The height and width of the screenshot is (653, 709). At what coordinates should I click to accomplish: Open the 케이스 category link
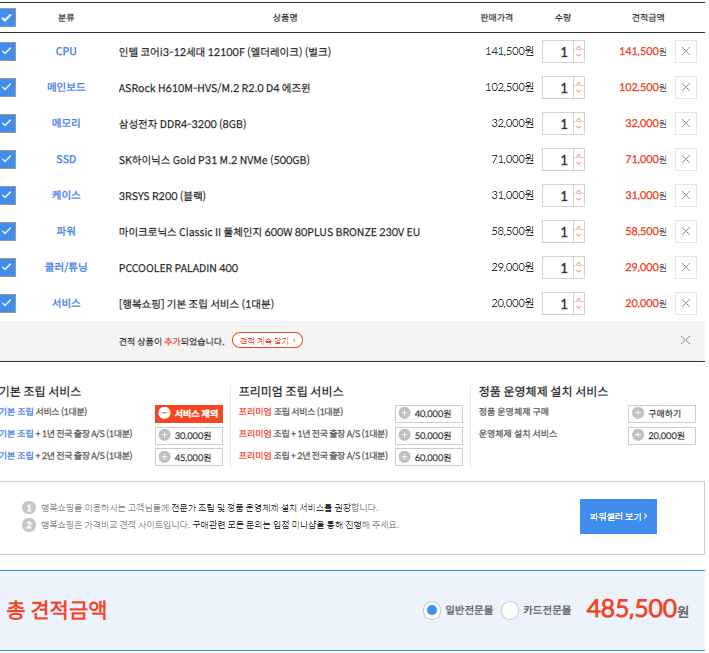tap(66, 195)
